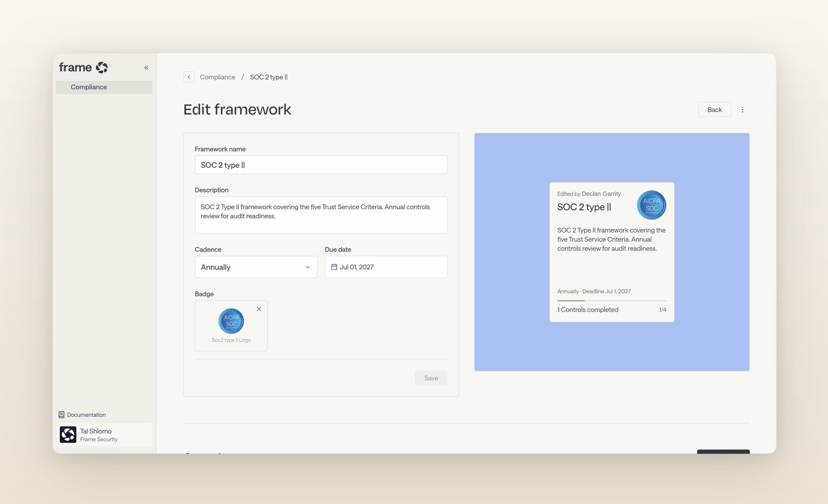Click the Frame Security organization text
This screenshot has width=828, height=504.
point(99,439)
